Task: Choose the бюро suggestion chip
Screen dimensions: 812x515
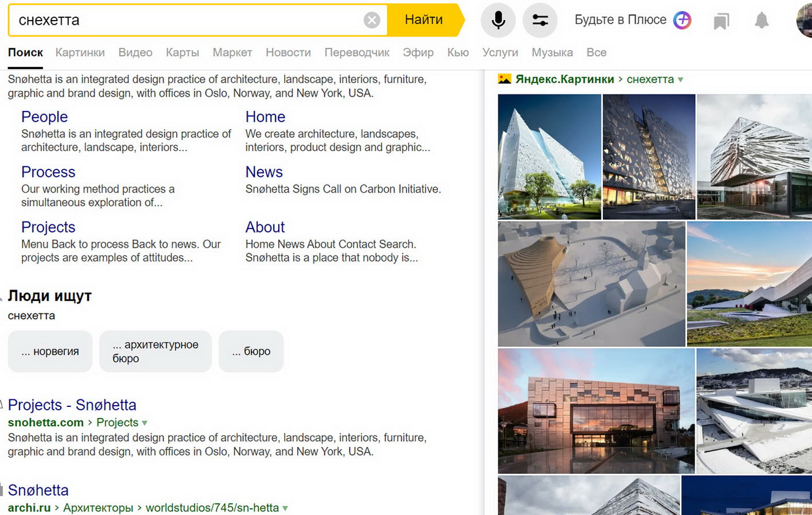Action: (x=251, y=352)
